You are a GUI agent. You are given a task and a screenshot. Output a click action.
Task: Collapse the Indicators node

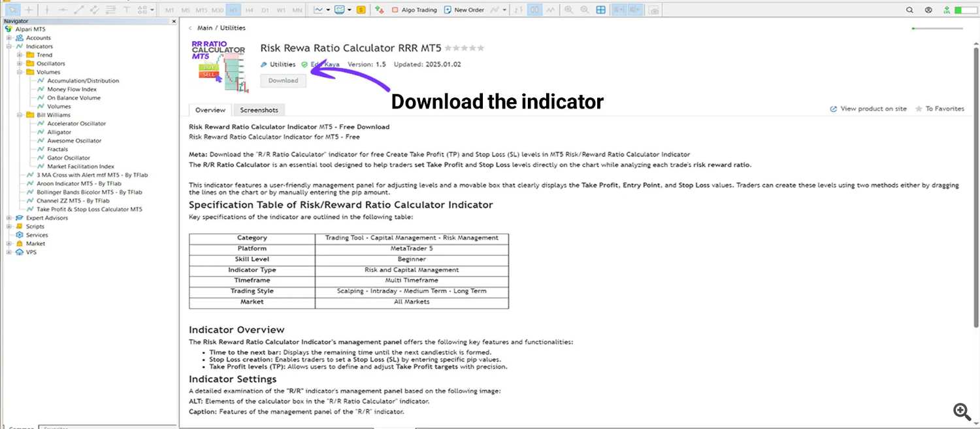click(x=8, y=46)
